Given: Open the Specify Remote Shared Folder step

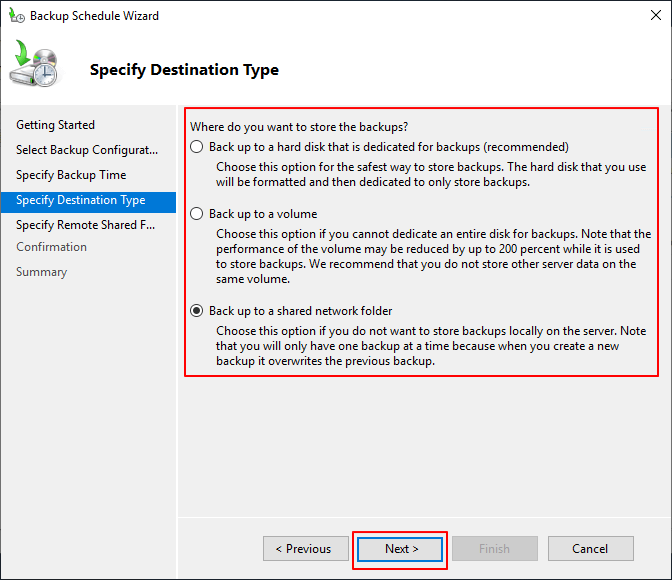Looking at the screenshot, I should [x=85, y=225].
